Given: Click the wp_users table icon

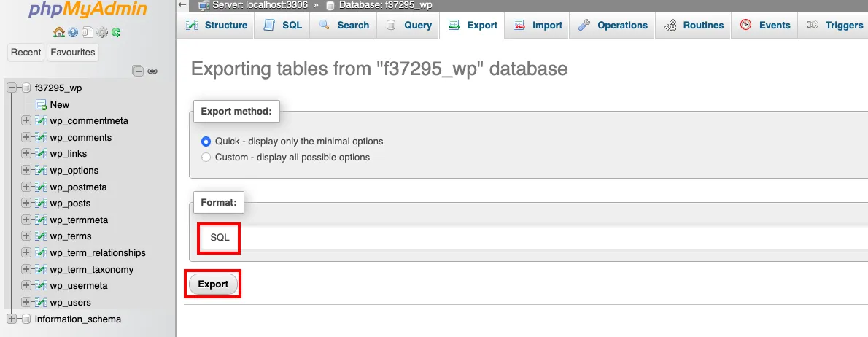Looking at the screenshot, I should [x=41, y=302].
